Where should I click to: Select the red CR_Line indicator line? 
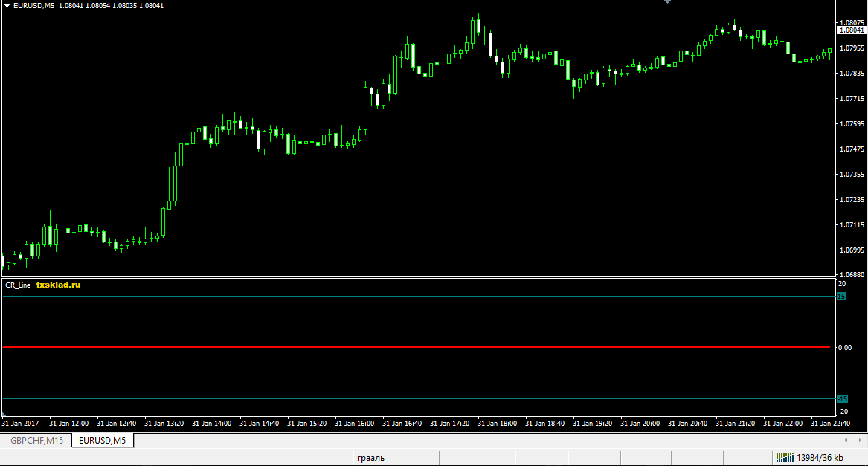pos(417,347)
